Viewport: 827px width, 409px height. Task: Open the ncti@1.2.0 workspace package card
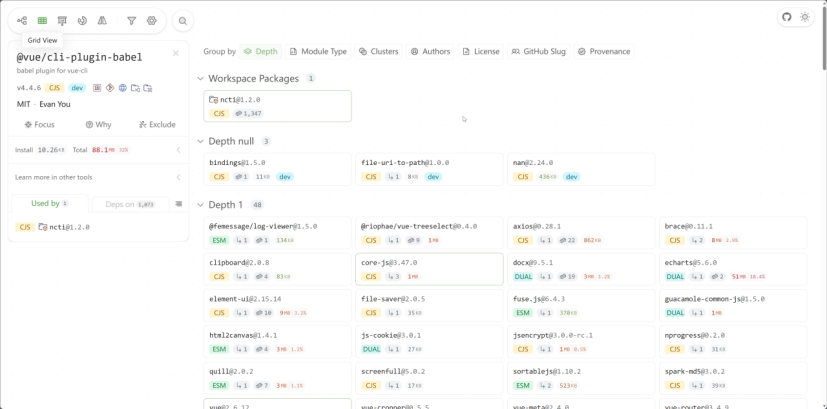(x=277, y=106)
